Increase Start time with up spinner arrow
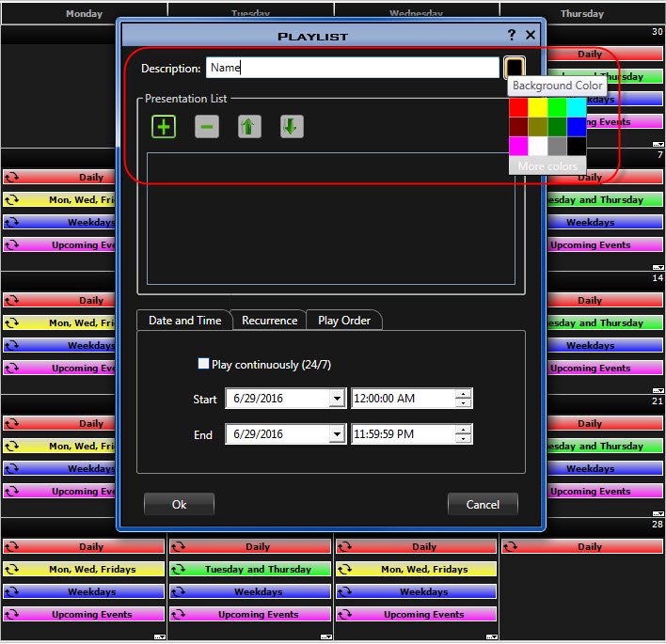 point(463,394)
